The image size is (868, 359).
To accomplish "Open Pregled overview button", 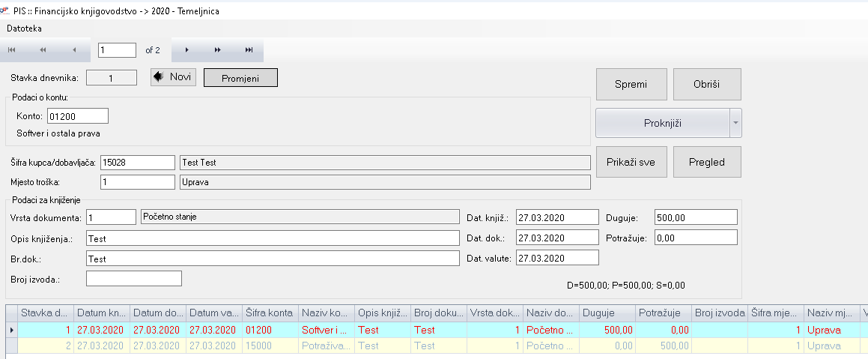I will click(x=707, y=161).
